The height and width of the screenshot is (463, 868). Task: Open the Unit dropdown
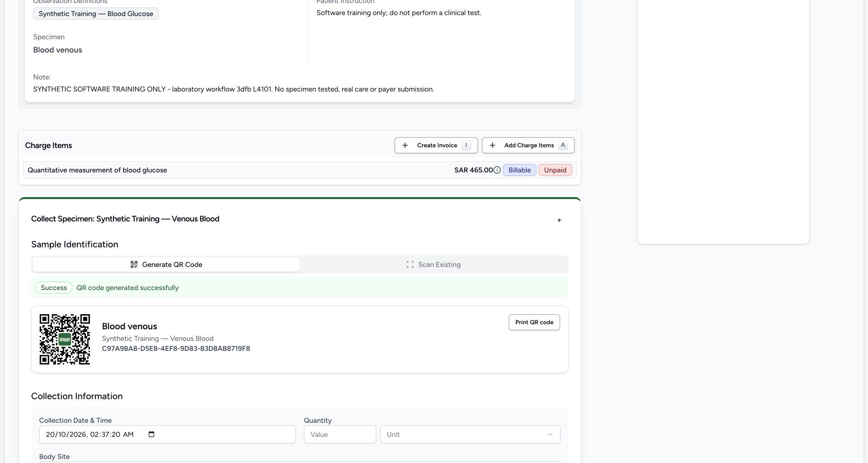coord(470,434)
